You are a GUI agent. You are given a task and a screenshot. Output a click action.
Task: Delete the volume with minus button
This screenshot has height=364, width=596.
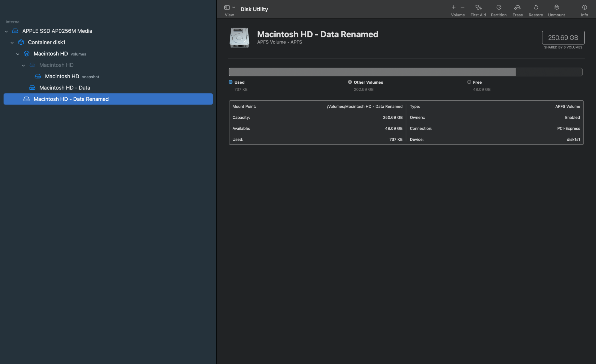(x=462, y=7)
